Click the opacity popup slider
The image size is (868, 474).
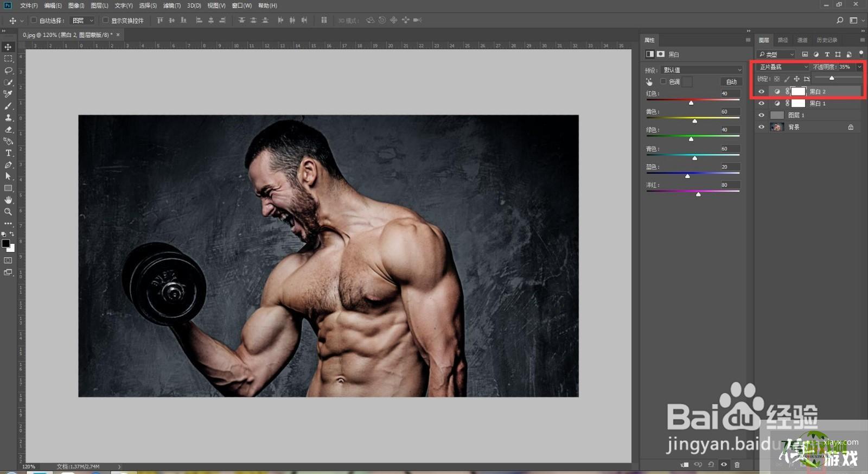[x=838, y=78]
